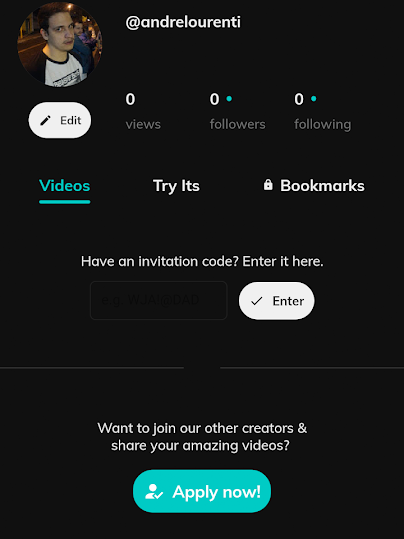Click the pencil icon on Edit button
404x539 pixels.
click(45, 120)
